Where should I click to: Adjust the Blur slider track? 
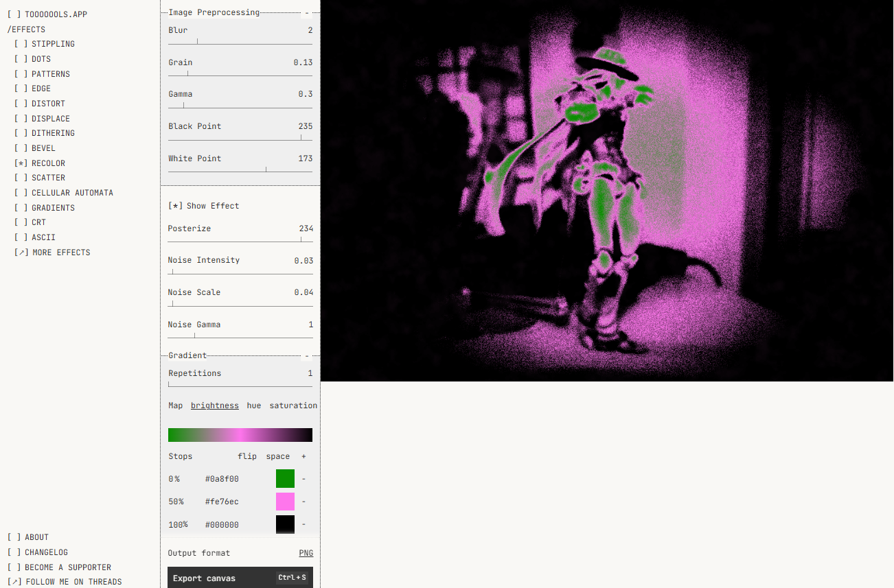[x=240, y=44]
